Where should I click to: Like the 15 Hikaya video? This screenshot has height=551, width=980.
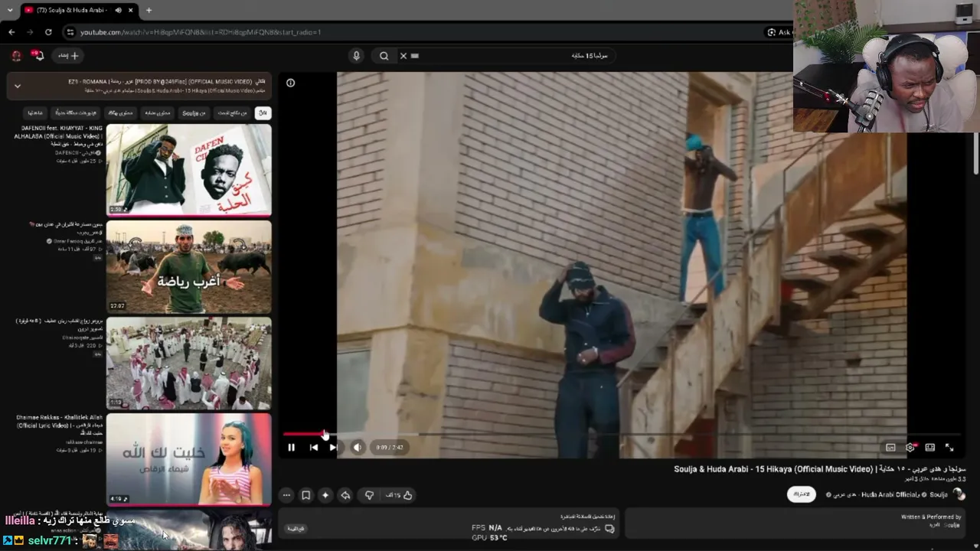[x=399, y=495]
